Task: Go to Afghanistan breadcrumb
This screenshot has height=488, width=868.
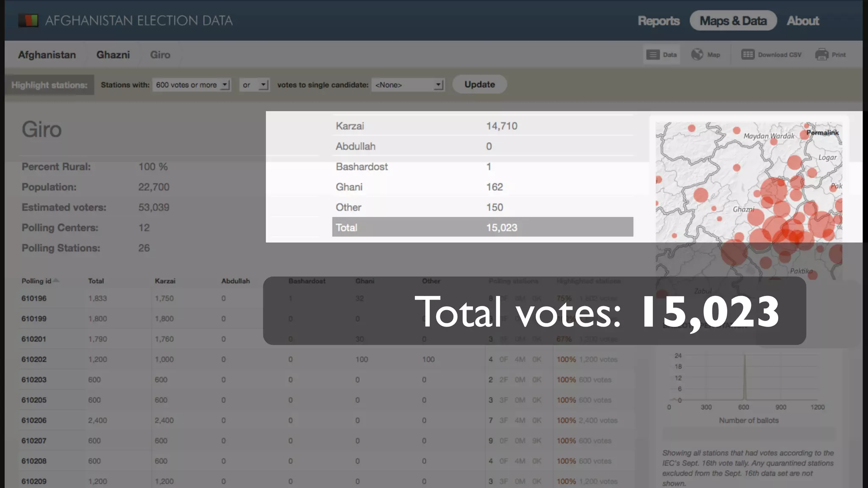Action: tap(47, 55)
